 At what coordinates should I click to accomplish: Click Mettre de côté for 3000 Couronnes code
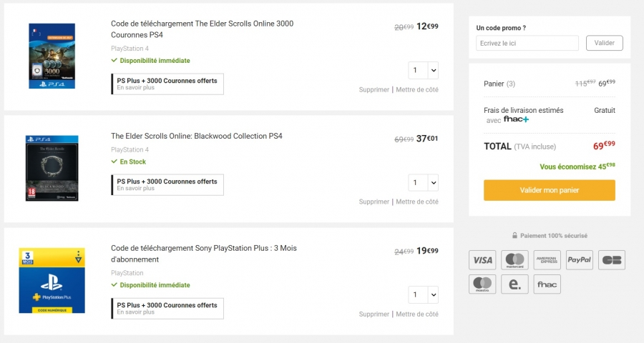[417, 89]
